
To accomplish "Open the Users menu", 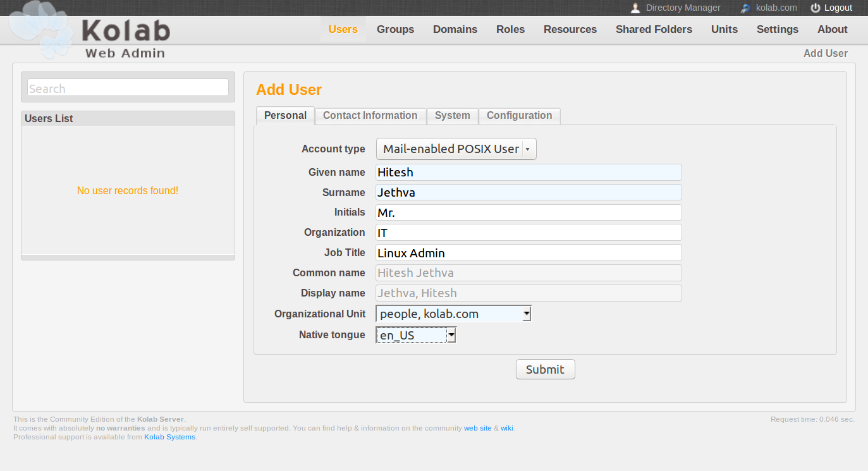I will tap(343, 29).
